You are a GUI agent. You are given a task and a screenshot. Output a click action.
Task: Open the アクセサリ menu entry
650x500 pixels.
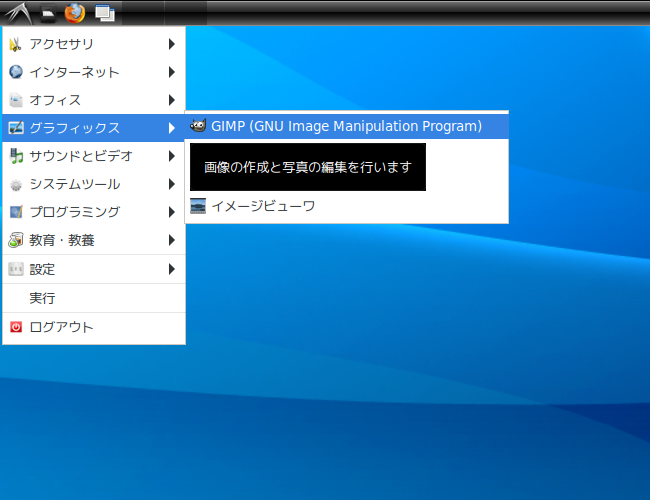94,44
